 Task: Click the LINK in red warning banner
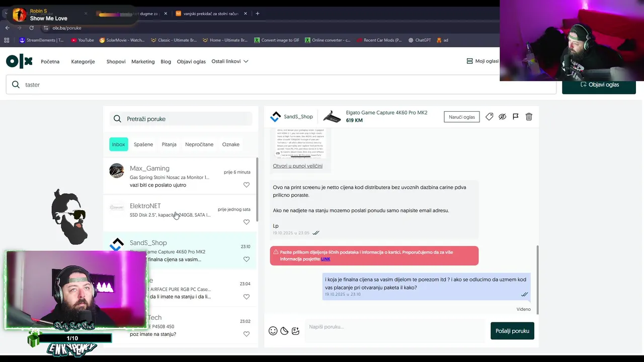(x=326, y=259)
